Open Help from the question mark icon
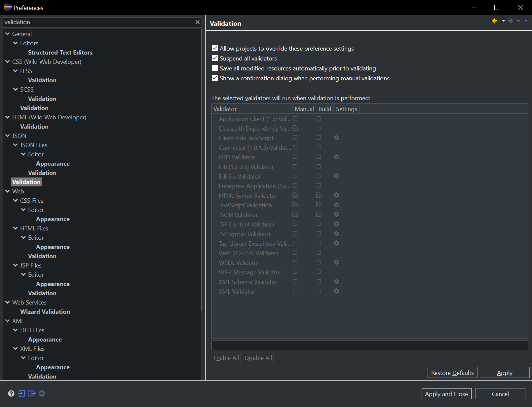Image resolution: width=532 pixels, height=407 pixels. (11, 393)
